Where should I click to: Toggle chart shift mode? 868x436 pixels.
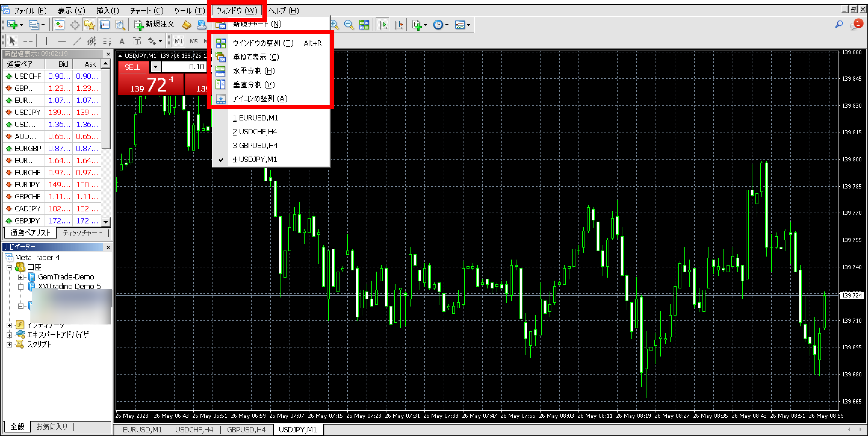click(399, 24)
